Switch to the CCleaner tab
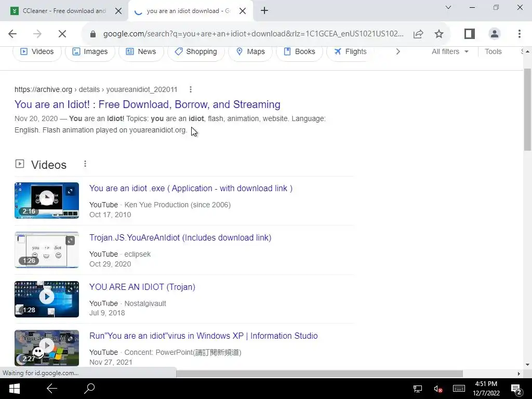Image resolution: width=532 pixels, height=399 pixels. 64,11
